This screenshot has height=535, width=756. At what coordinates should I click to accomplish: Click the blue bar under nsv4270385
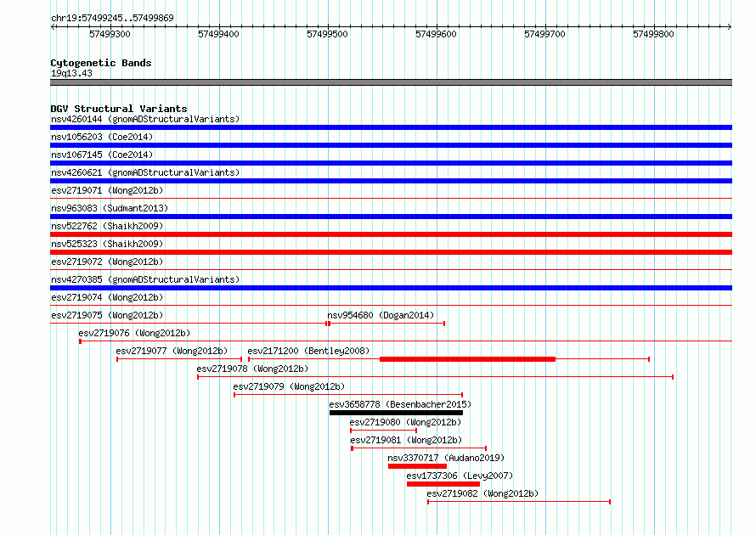point(391,288)
